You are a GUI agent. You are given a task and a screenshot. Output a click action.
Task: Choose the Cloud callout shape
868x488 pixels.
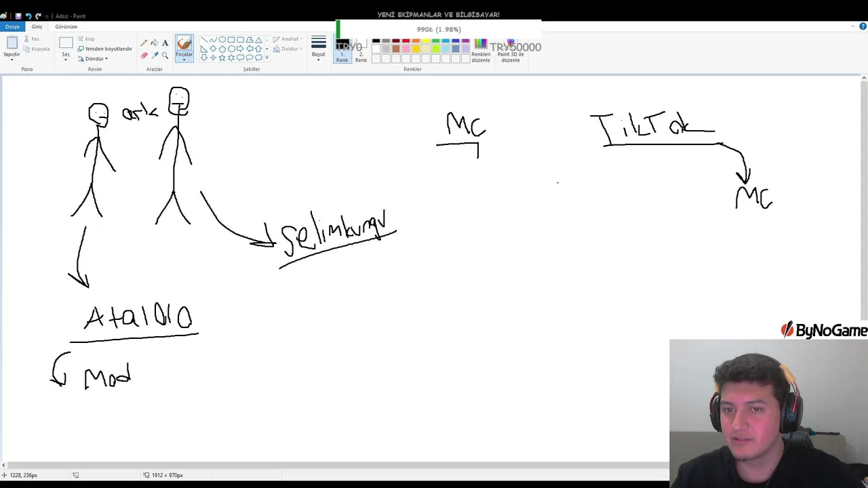pos(258,58)
